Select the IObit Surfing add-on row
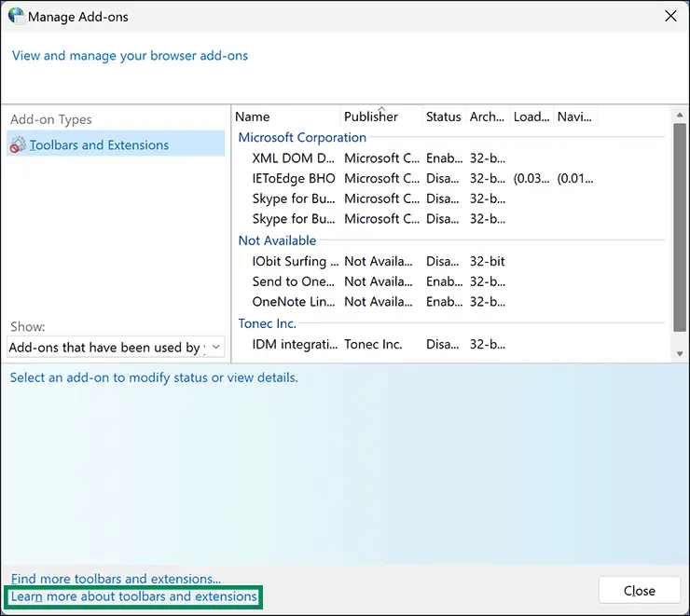This screenshot has width=690, height=616. [x=449, y=261]
